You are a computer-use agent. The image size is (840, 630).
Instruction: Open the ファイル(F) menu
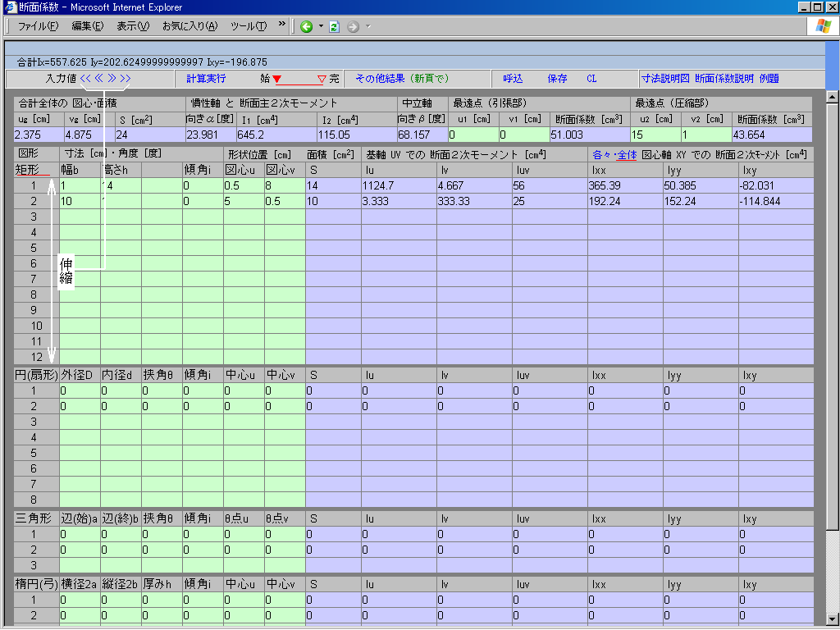pyautogui.click(x=38, y=26)
